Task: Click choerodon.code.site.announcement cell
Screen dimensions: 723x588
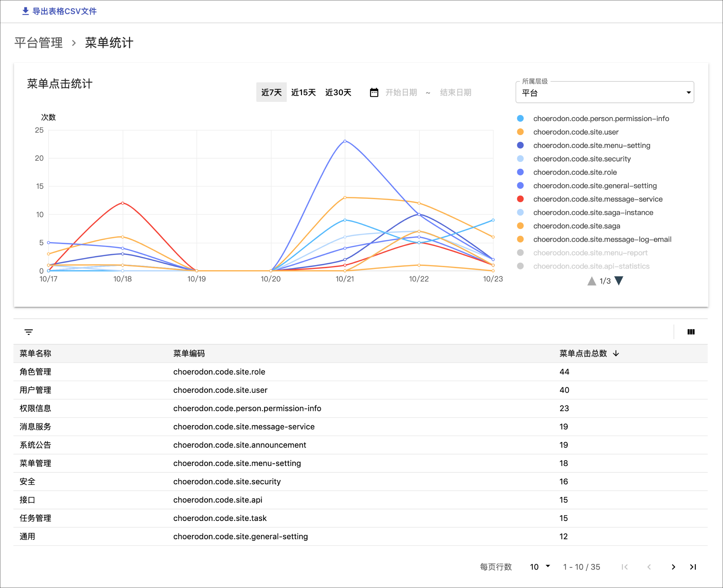Action: [x=239, y=445]
